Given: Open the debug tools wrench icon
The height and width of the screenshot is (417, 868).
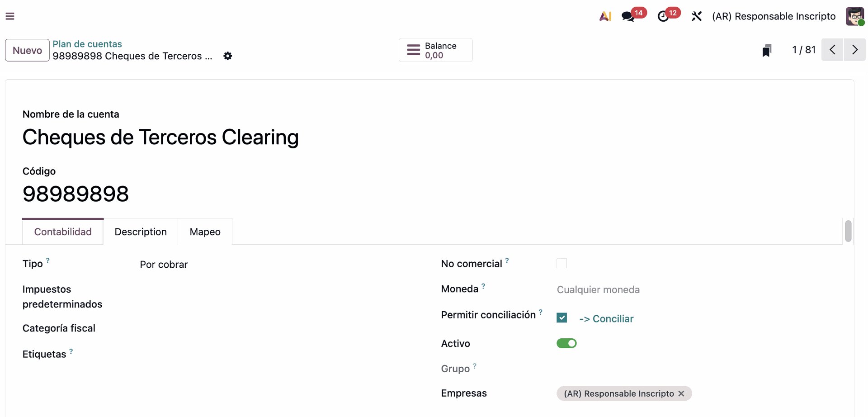Looking at the screenshot, I should 696,16.
